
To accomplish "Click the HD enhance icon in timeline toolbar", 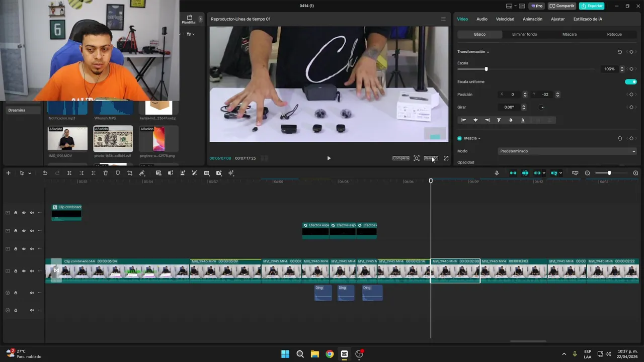I will 207,173.
